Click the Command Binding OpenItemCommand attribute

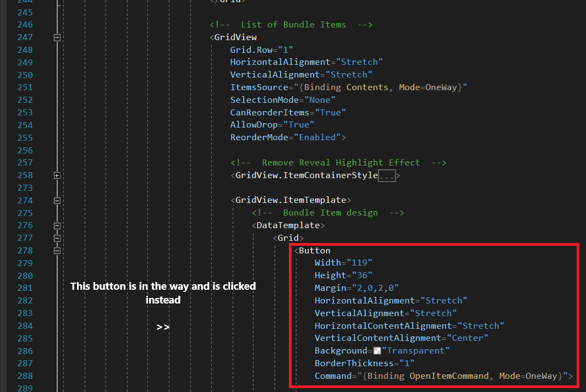pyautogui.click(x=443, y=376)
